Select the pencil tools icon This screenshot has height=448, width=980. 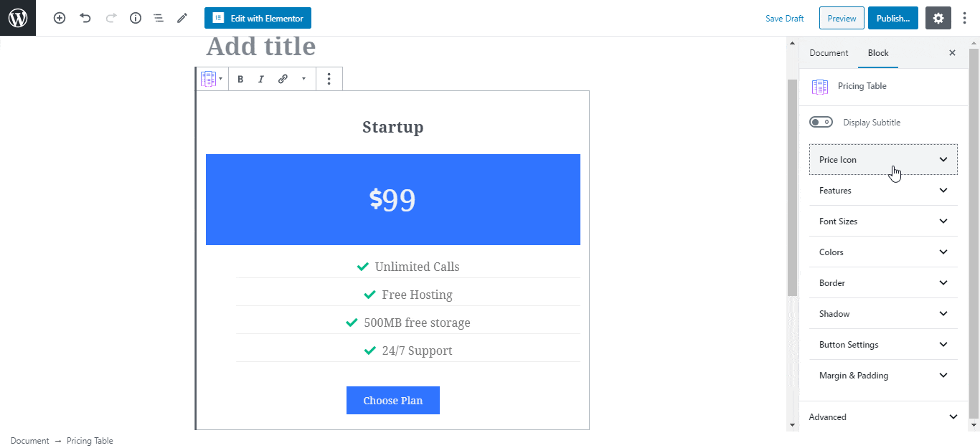(182, 18)
